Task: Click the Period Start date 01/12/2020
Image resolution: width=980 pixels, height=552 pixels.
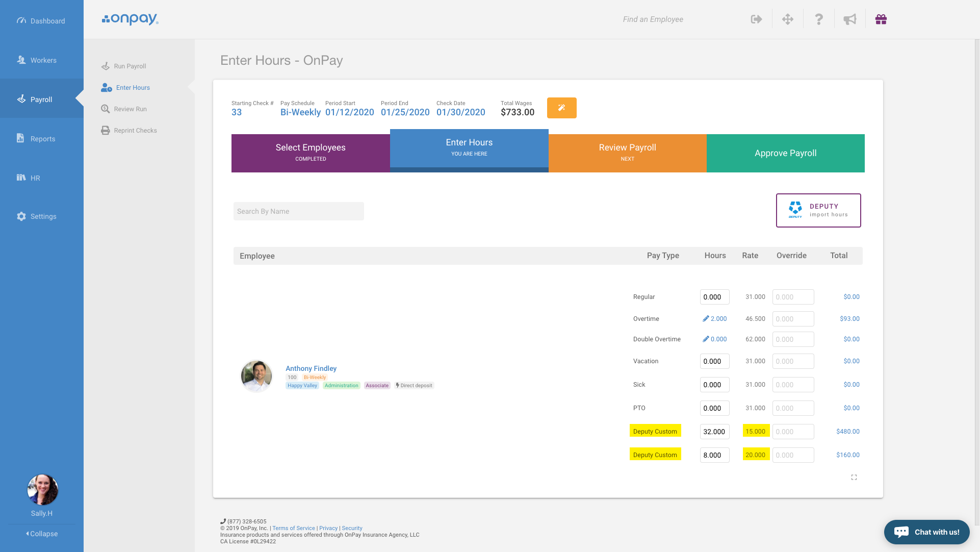Action: [350, 112]
